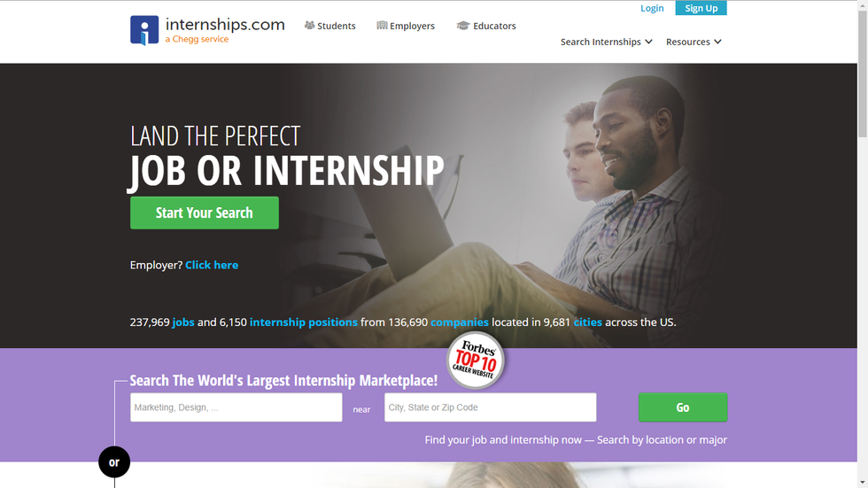Click the Start Your Search button
868x488 pixels.
click(x=205, y=213)
